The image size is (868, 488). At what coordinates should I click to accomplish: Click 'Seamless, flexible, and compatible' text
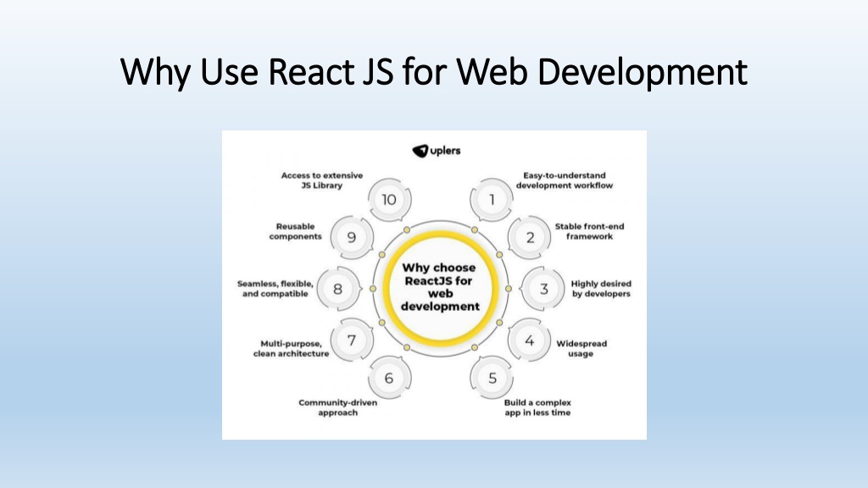click(x=275, y=287)
